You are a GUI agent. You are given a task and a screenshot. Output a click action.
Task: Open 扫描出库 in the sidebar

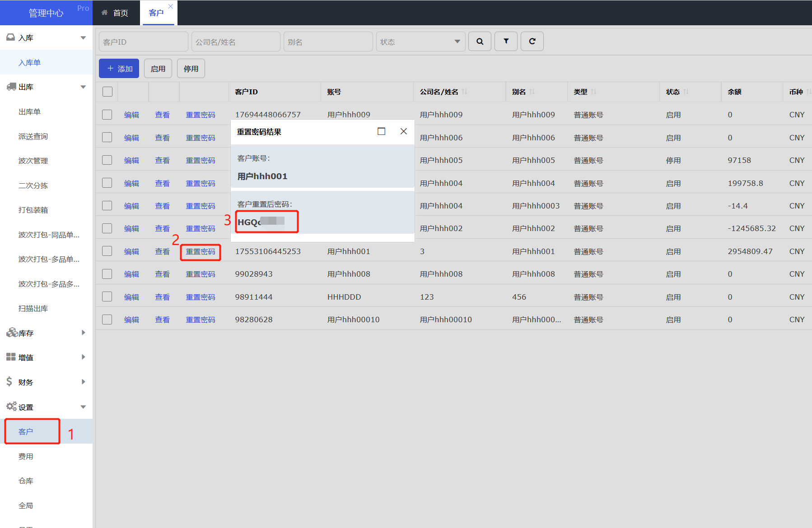[x=33, y=308]
